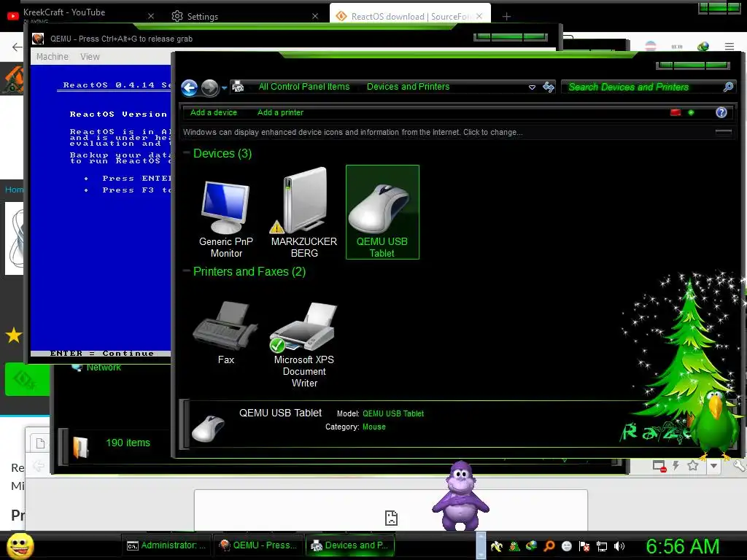Click the printer icon in address bar
This screenshot has width=747, height=560.
tap(238, 87)
